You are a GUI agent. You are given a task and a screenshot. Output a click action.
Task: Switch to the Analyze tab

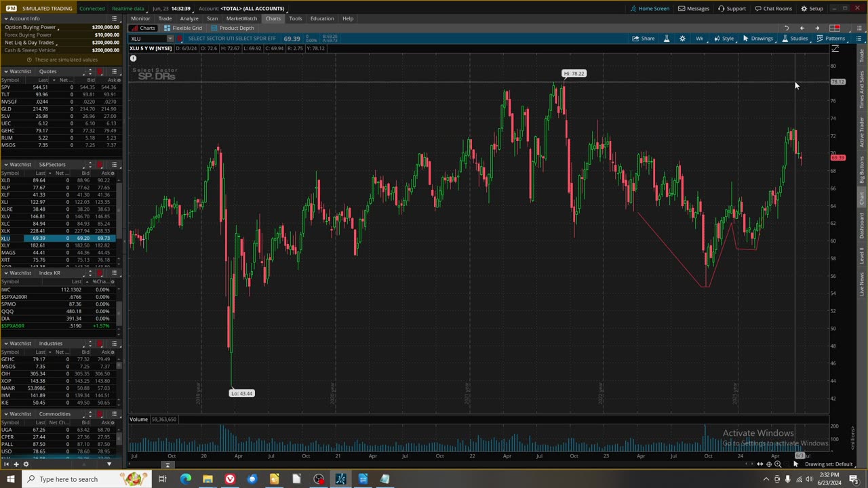(189, 19)
